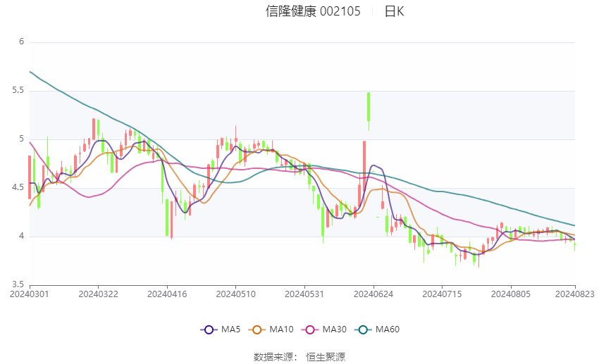Click the x-axis date 20240715
The image size is (599, 364).
442,294
